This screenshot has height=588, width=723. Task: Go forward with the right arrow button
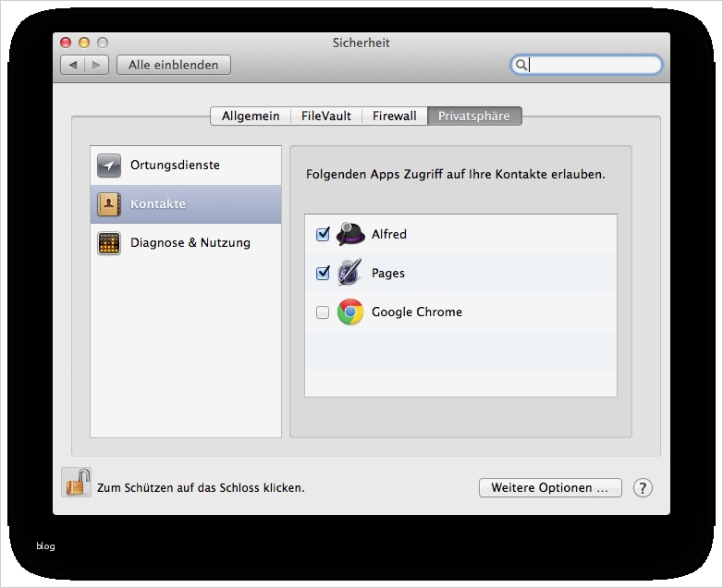pos(96,65)
